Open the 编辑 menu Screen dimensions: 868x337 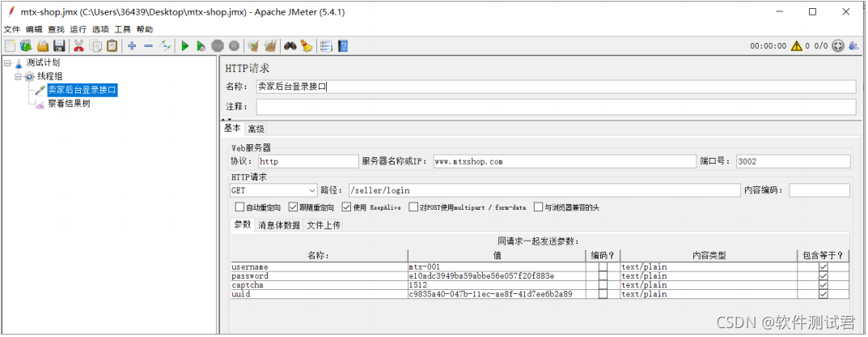(x=34, y=29)
